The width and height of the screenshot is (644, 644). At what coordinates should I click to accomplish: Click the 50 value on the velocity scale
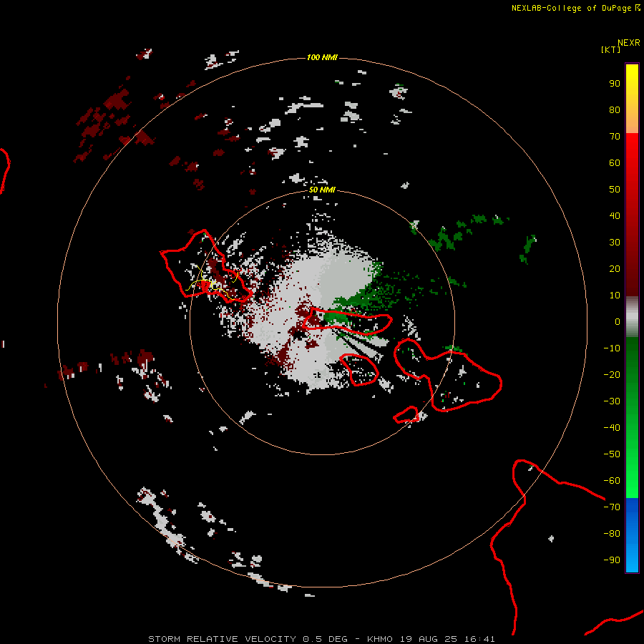coord(615,190)
